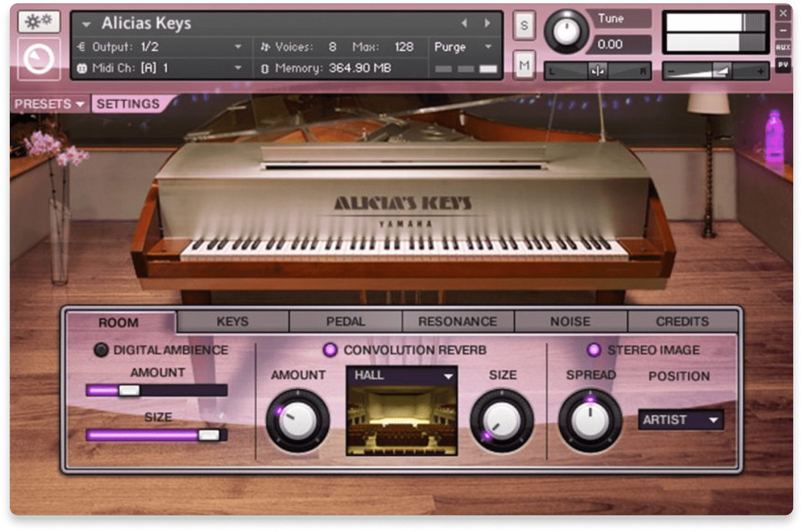Mute the Alicias Keys instrument

[523, 65]
